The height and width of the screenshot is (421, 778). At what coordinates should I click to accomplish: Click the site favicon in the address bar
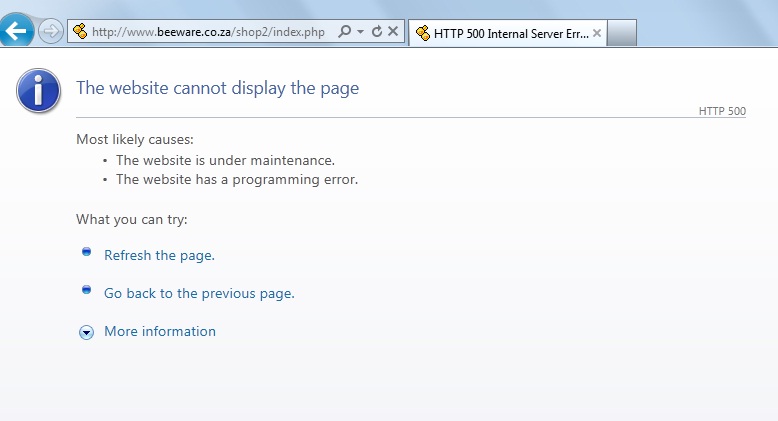coord(80,31)
